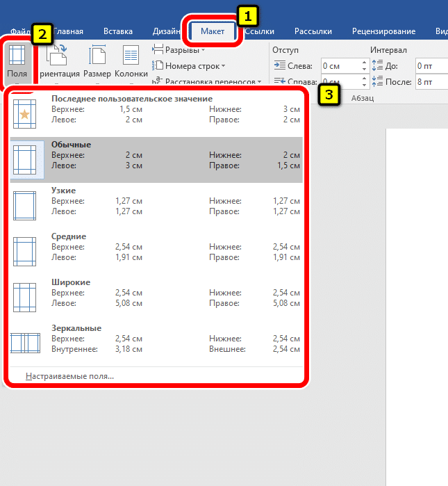This screenshot has width=448, height=486.
Task: Open the Рассылки ribbon tab
Action: point(313,31)
